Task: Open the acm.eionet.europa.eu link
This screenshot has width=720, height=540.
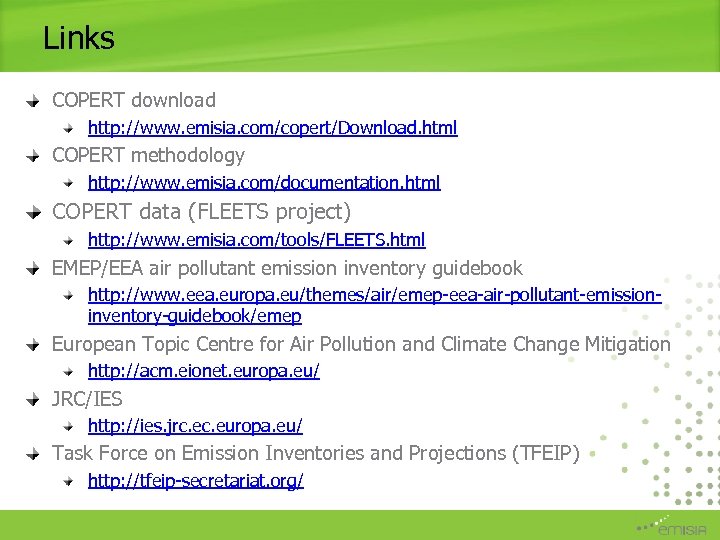Action: pos(204,371)
